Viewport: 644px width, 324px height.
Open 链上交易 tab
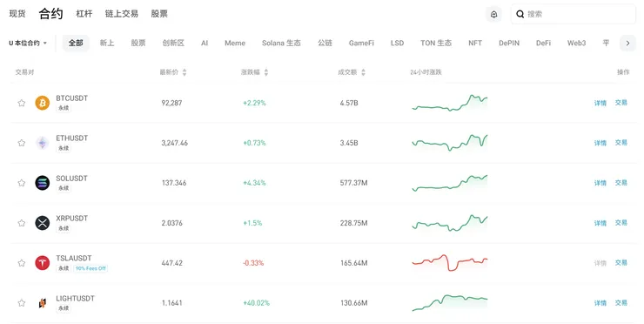(x=122, y=14)
